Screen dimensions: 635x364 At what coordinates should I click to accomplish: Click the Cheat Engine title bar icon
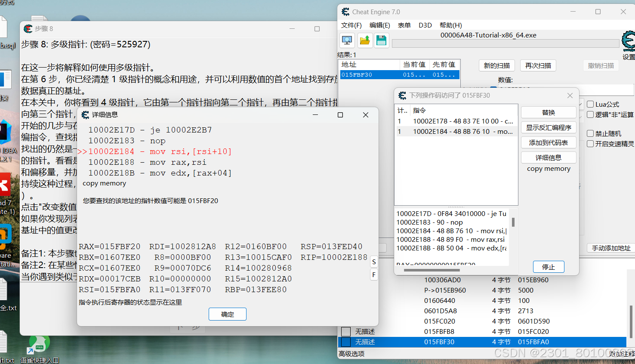[345, 12]
